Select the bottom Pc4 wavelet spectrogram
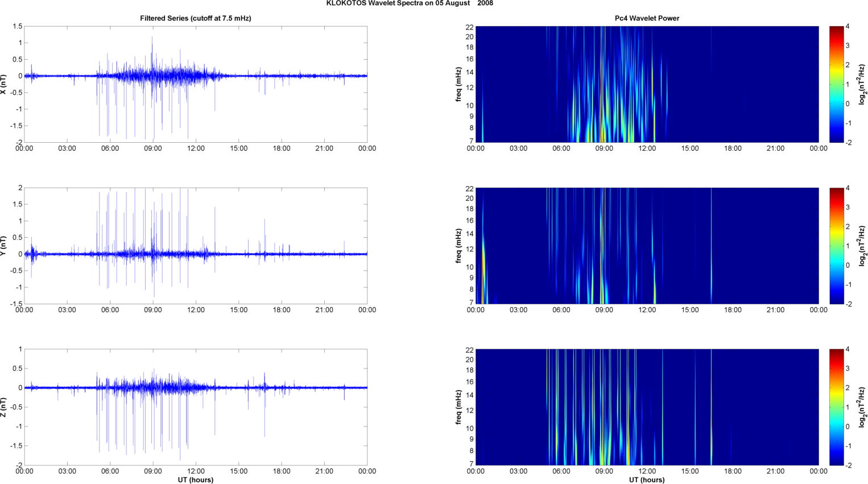The height and width of the screenshot is (484, 868). tap(647, 407)
